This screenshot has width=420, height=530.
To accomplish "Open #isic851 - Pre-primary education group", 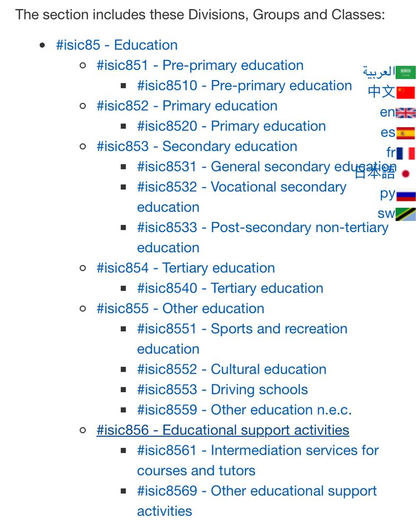I will (x=200, y=66).
